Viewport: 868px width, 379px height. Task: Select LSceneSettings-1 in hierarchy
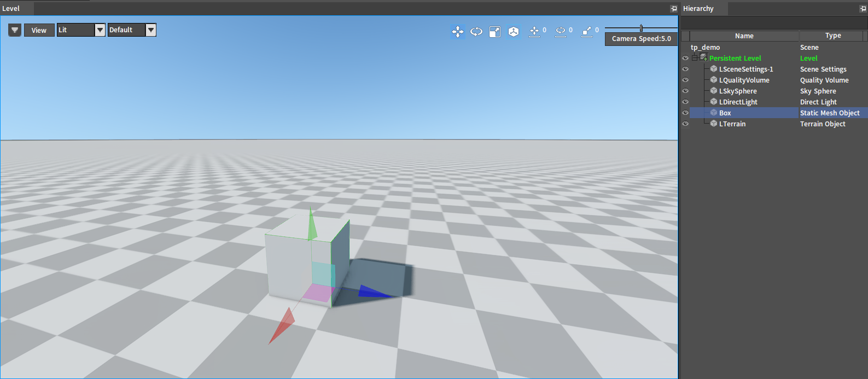coord(746,69)
